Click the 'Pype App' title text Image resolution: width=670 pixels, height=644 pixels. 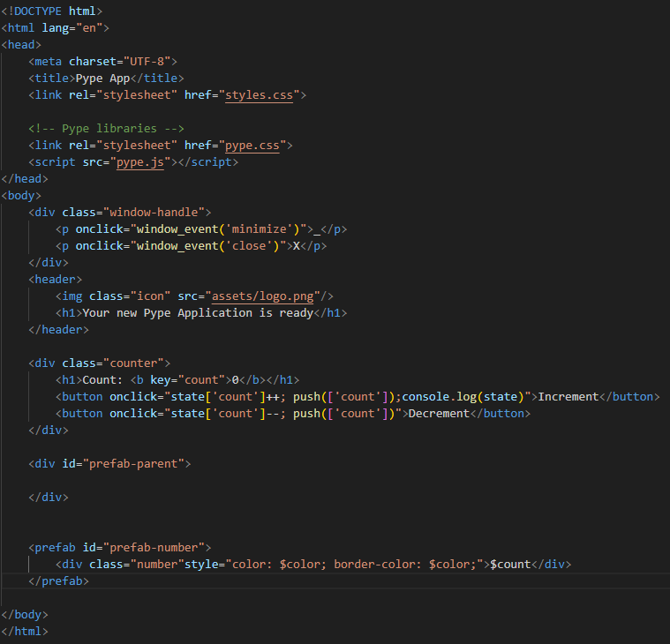(102, 79)
